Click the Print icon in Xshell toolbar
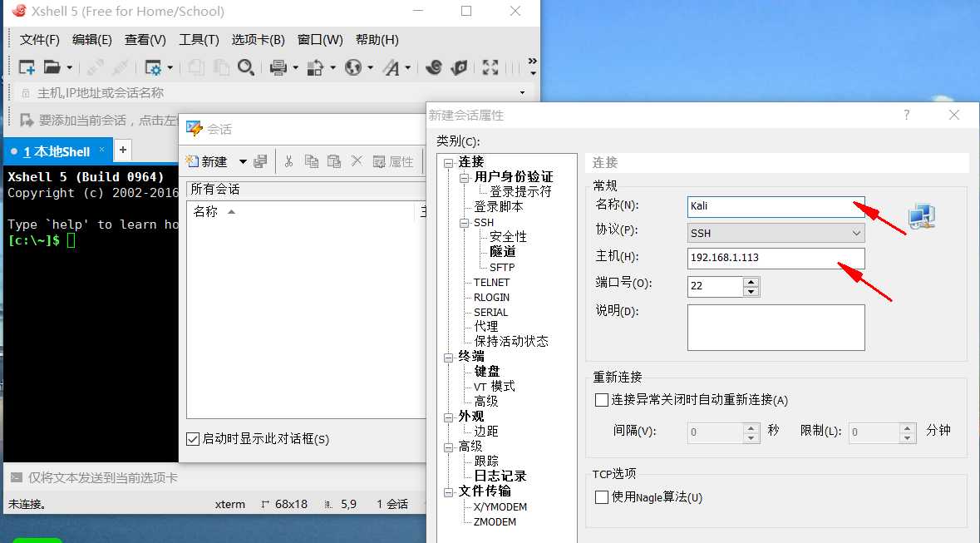 click(x=278, y=67)
